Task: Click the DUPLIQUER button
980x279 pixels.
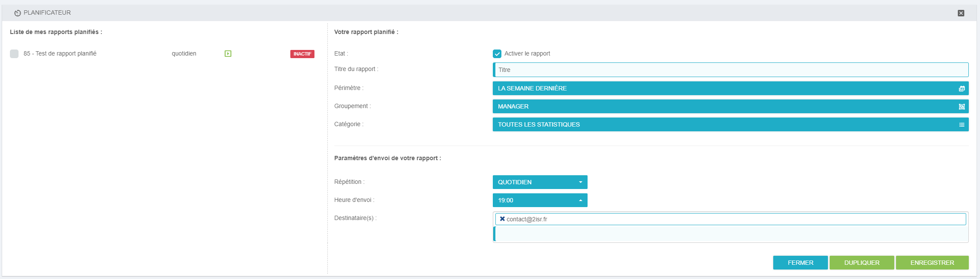Action: 862,263
